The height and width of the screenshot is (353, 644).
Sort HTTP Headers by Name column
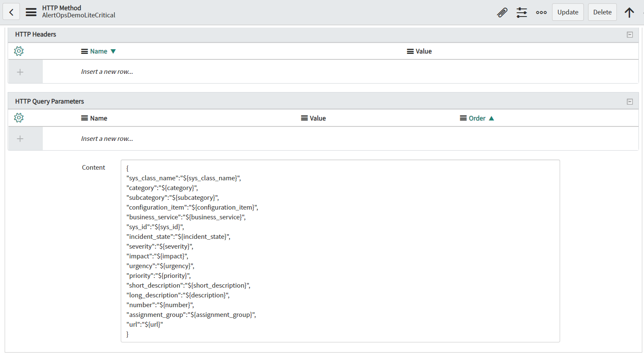99,51
